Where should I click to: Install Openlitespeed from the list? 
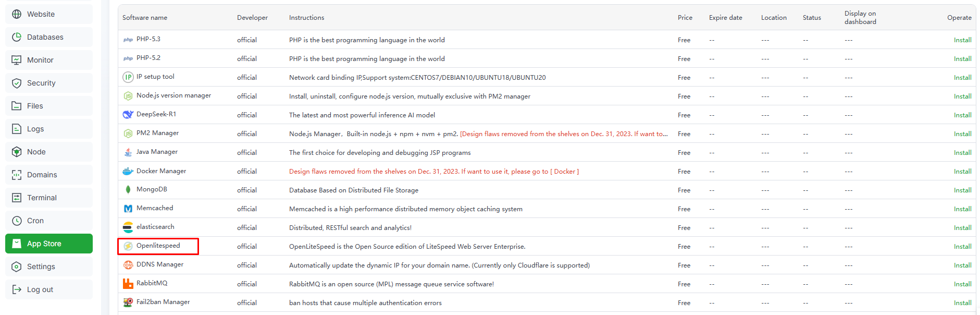coord(962,247)
